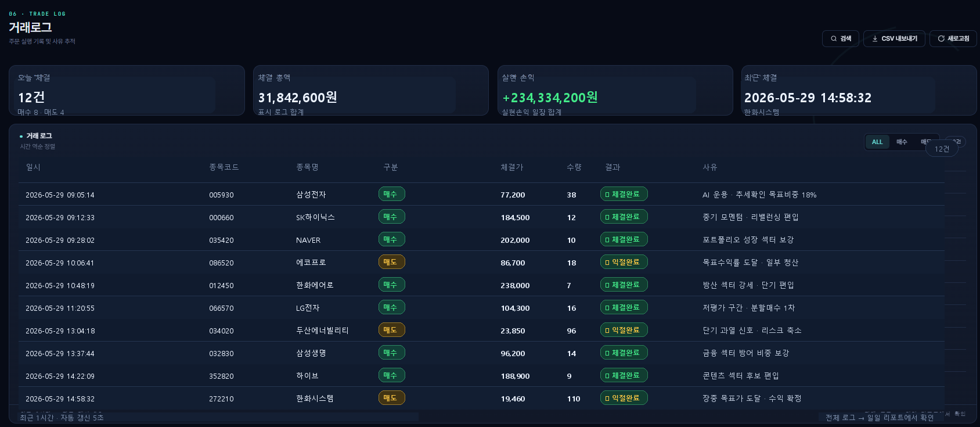
Task: Click the 매수 badge in LG전자 row
Action: (x=392, y=307)
